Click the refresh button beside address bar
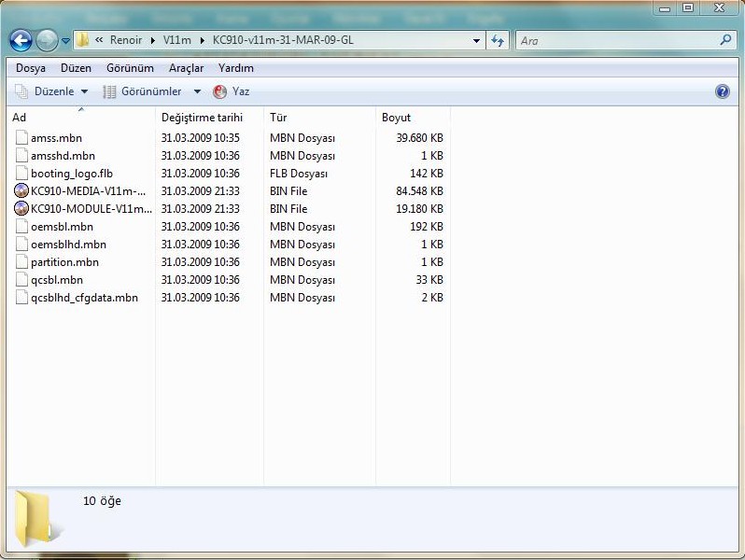 [x=498, y=40]
